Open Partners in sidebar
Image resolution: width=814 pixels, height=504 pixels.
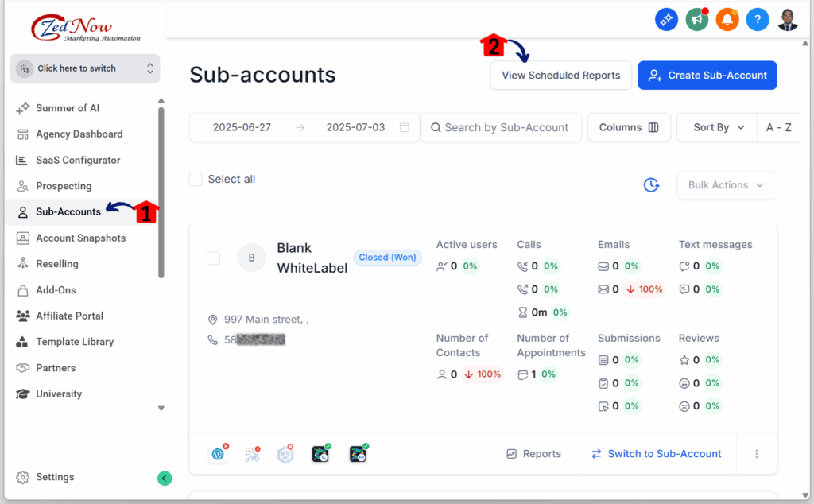click(56, 367)
